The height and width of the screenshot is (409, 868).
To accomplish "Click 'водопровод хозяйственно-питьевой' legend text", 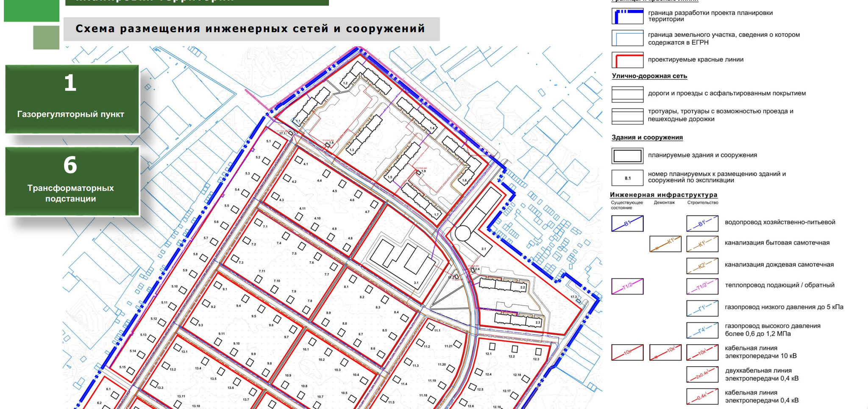I will click(780, 222).
